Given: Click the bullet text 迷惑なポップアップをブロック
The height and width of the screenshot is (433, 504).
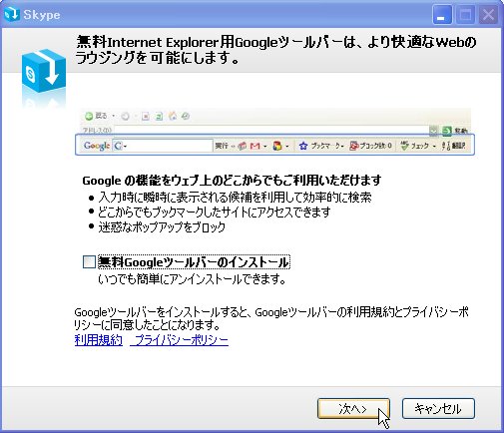Looking at the screenshot, I should point(162,227).
